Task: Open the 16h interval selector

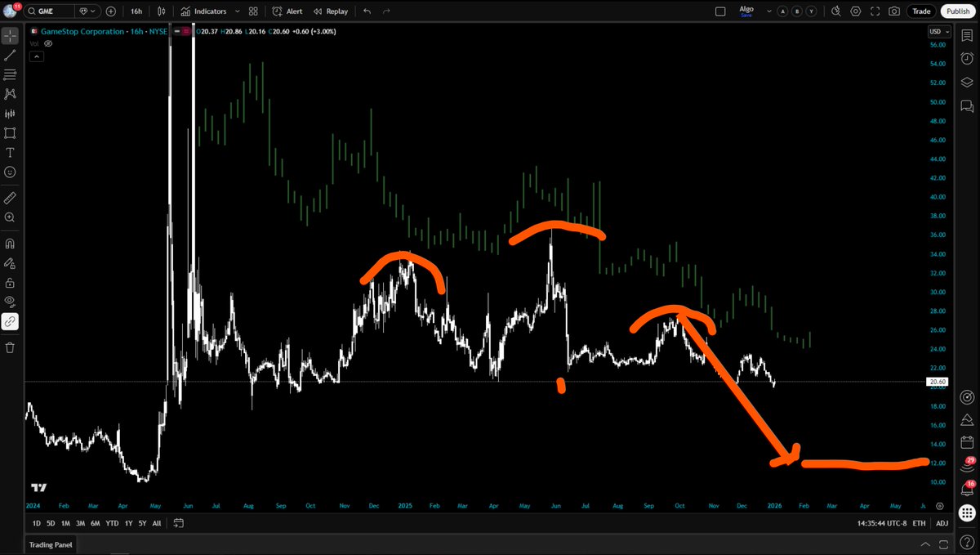Action: pyautogui.click(x=136, y=11)
